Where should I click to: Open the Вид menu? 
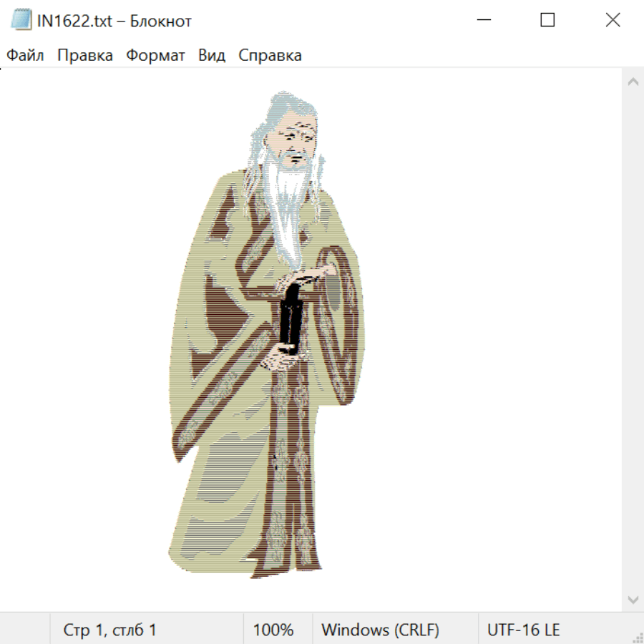coord(212,56)
